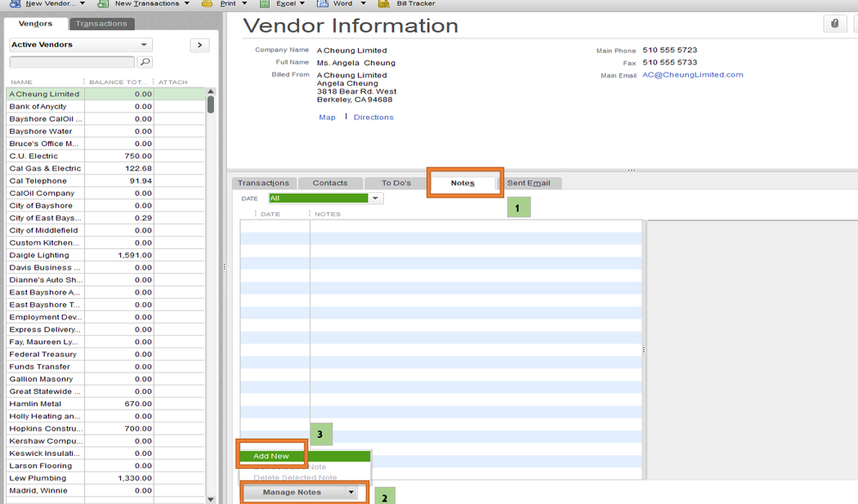Open Bill Tracker from toolbar
This screenshot has width=858, height=504.
tap(408, 3)
